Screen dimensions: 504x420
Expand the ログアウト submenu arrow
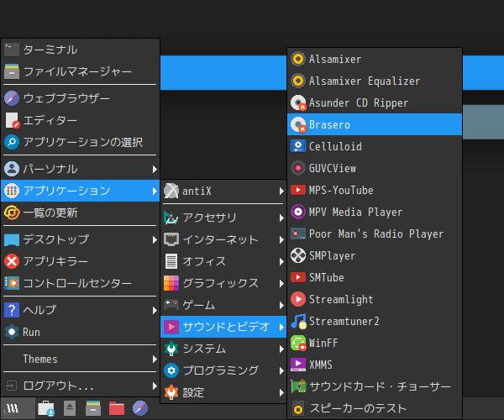tap(155, 386)
